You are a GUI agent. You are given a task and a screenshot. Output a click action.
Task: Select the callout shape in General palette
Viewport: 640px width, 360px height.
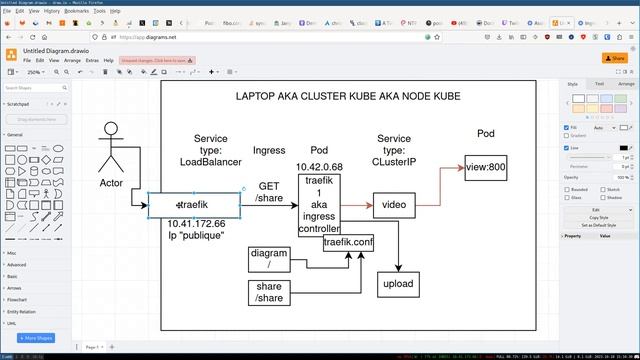(34, 194)
